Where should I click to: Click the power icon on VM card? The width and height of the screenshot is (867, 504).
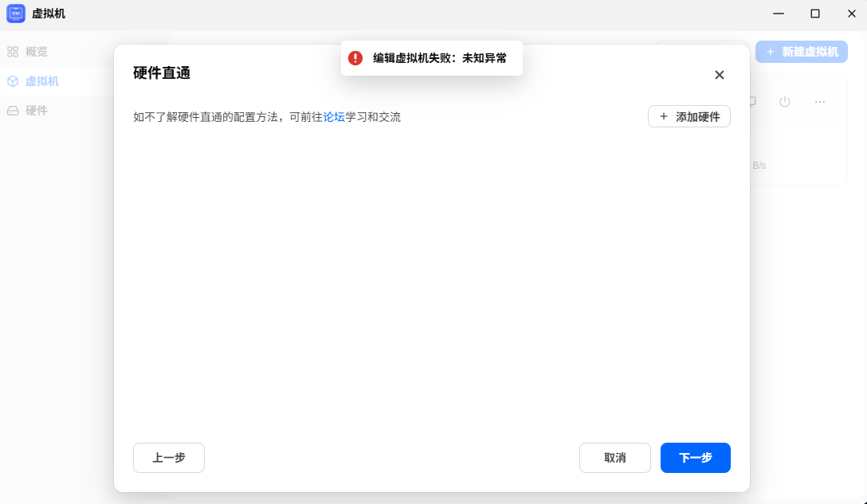tap(785, 102)
